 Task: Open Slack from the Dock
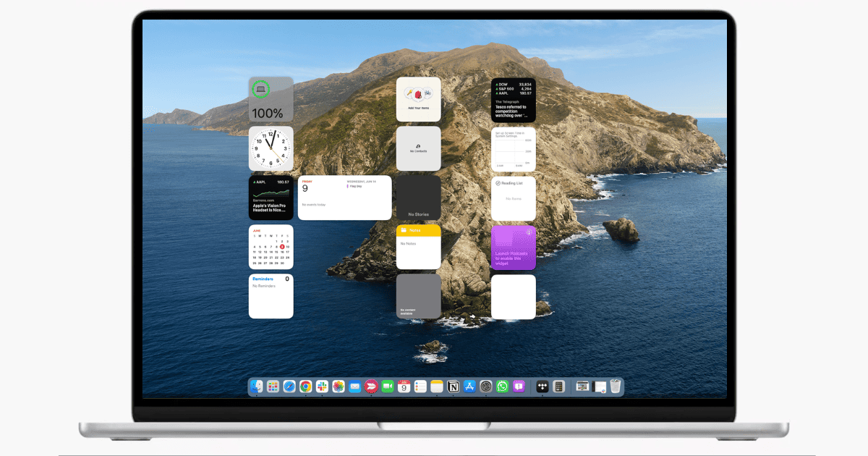pyautogui.click(x=322, y=387)
